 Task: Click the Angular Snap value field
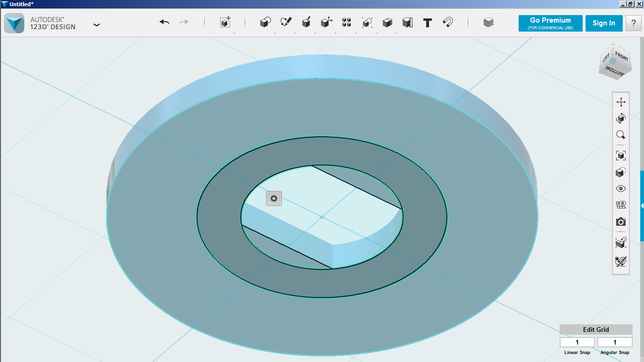click(615, 342)
